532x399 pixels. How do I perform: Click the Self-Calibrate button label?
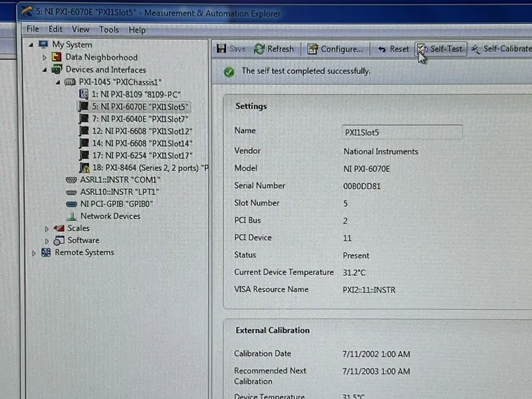(507, 49)
